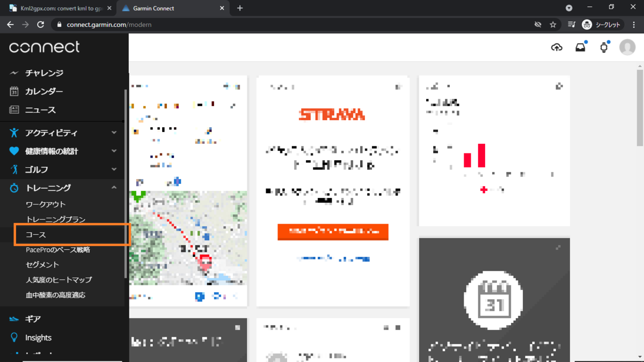
Task: Click the watch device sync icon
Action: [604, 48]
